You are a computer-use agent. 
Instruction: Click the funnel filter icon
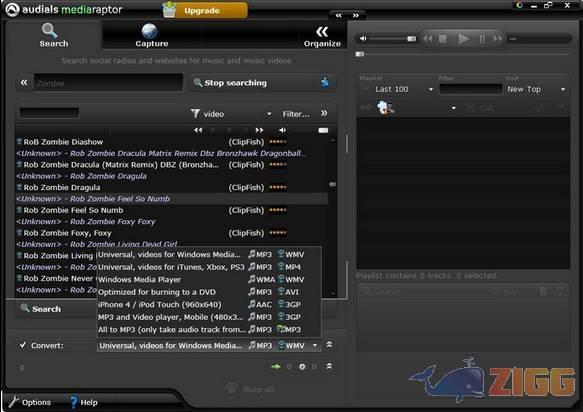[x=195, y=113]
